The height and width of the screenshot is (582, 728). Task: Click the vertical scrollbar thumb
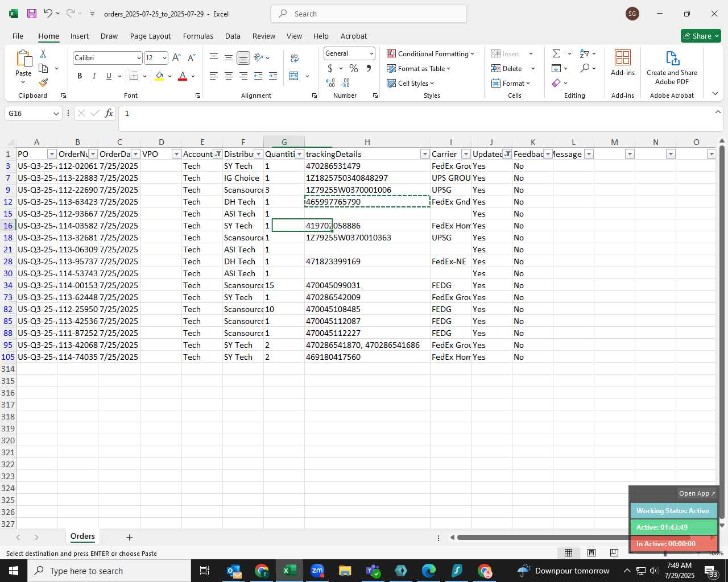(722, 333)
